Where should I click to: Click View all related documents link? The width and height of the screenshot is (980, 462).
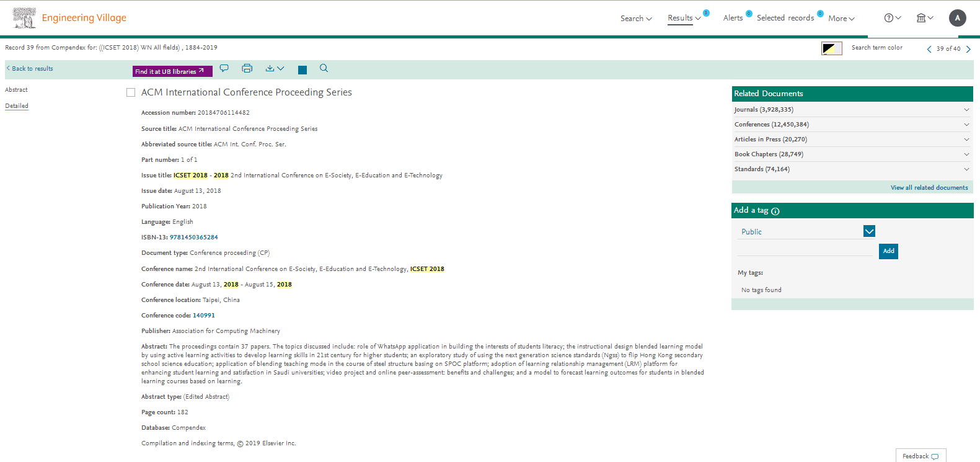pyautogui.click(x=929, y=188)
